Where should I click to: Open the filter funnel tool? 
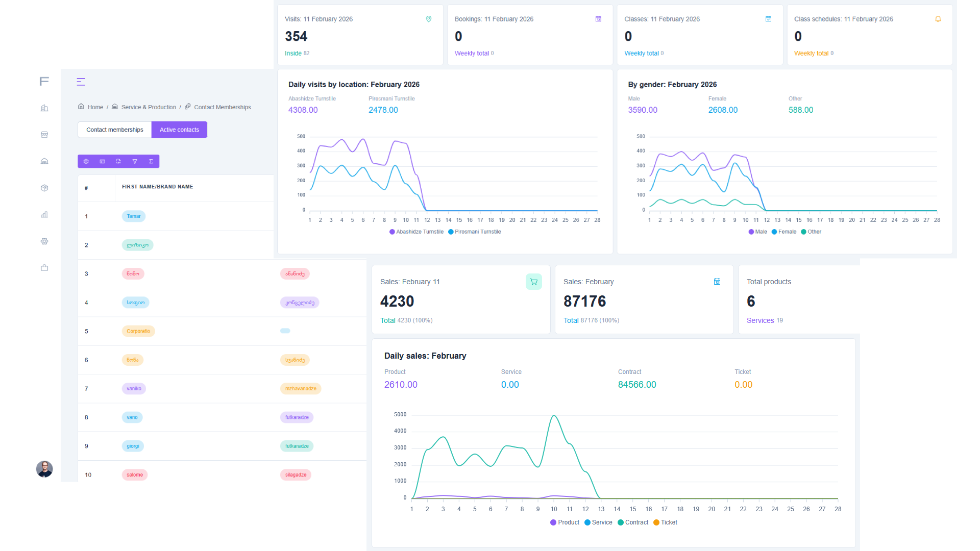click(x=135, y=161)
